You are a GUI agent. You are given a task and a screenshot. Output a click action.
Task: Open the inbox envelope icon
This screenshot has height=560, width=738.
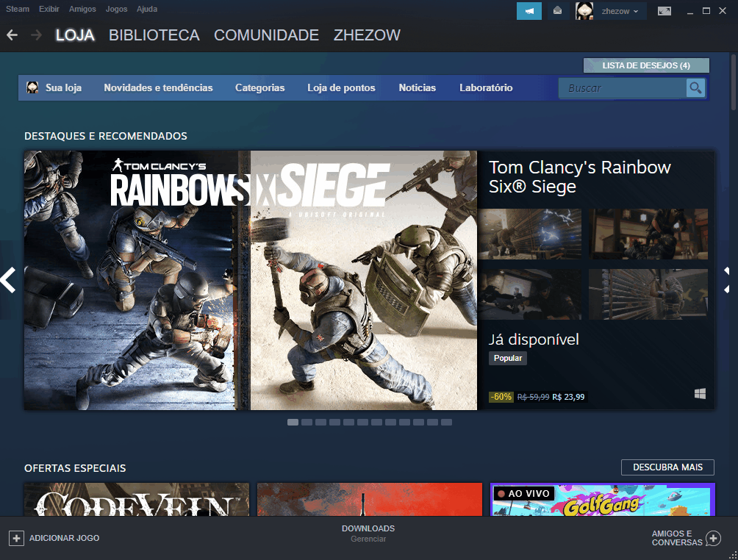[x=558, y=11]
